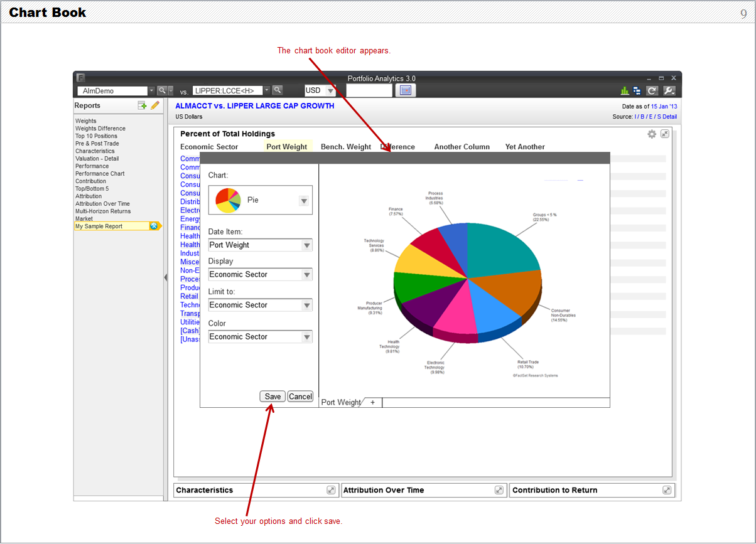The image size is (756, 544).
Task: Click the 15 Jan '13 date link
Action: pyautogui.click(x=664, y=107)
